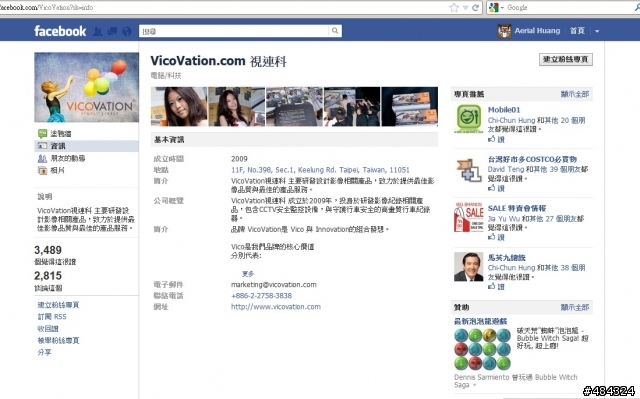
Task: Open the Bubble Witch Saga ad image
Action: click(x=482, y=348)
